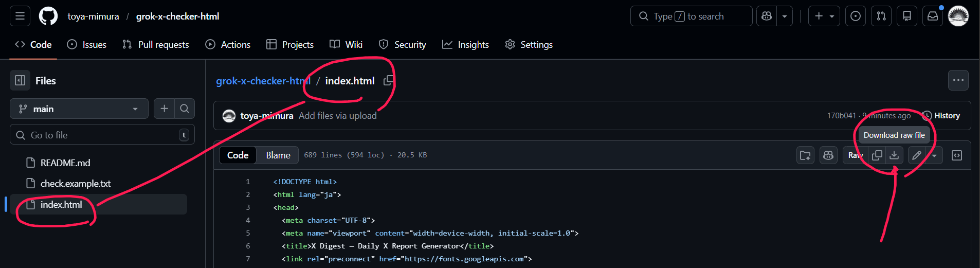Open Copilot chat icon in header
This screenshot has width=980, height=268.
pyautogui.click(x=767, y=16)
